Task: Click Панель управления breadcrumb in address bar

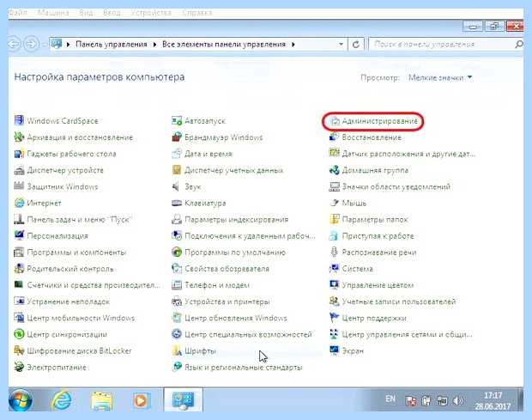Action: tap(112, 45)
